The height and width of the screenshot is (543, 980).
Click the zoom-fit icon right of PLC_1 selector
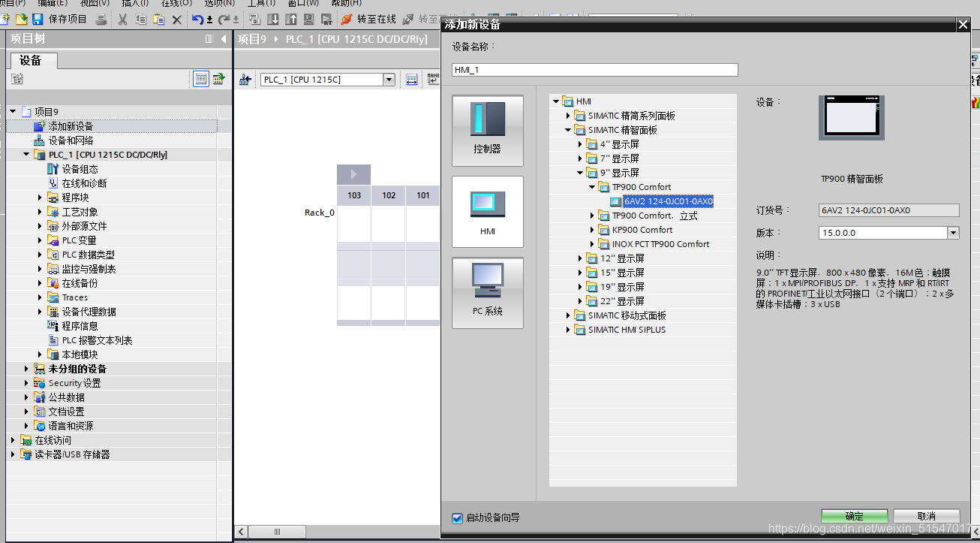(x=412, y=80)
